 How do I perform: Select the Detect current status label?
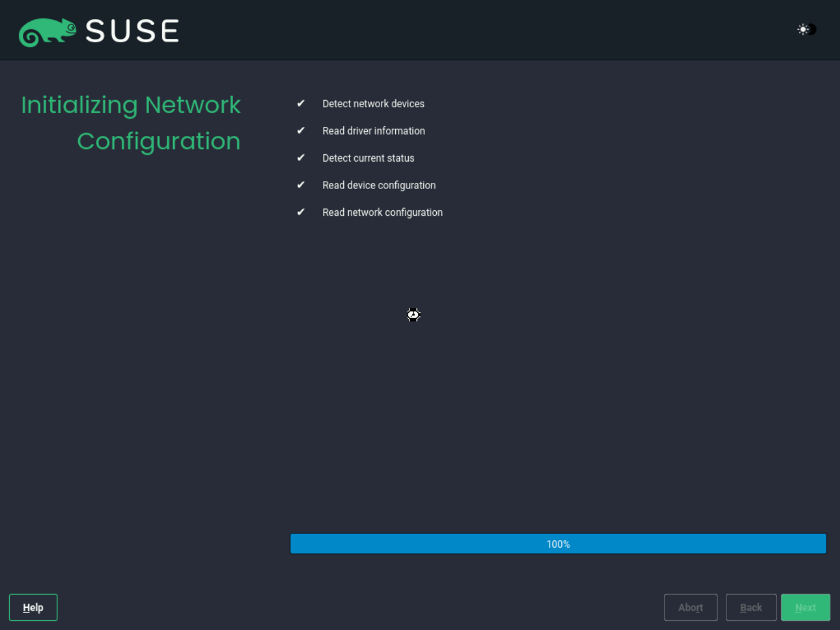(x=368, y=158)
